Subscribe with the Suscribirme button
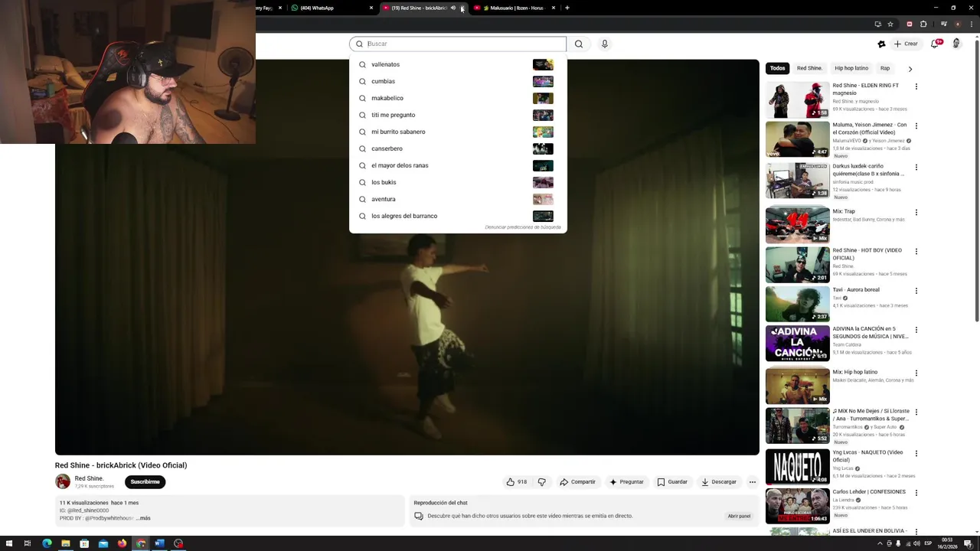The width and height of the screenshot is (980, 551). click(x=145, y=482)
